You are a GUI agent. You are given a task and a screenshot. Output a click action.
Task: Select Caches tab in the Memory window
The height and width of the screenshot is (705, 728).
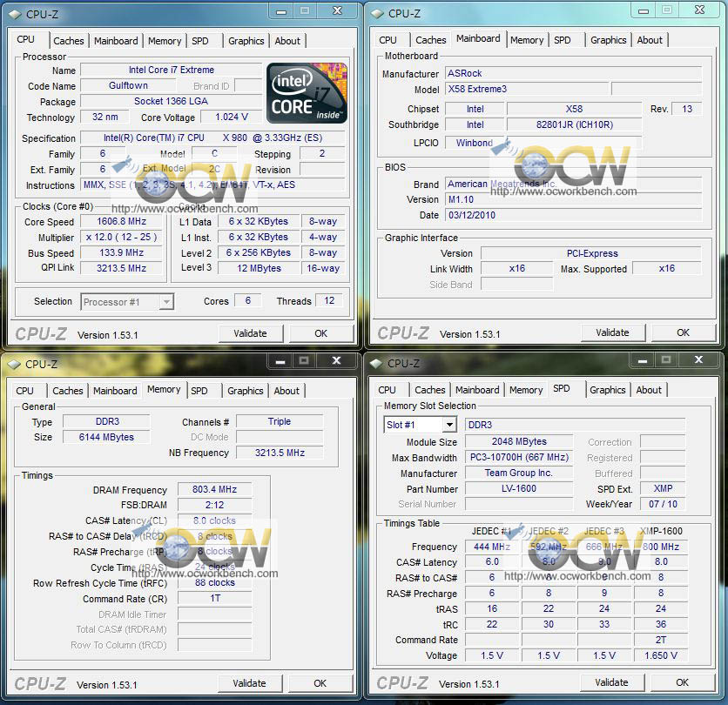68,391
